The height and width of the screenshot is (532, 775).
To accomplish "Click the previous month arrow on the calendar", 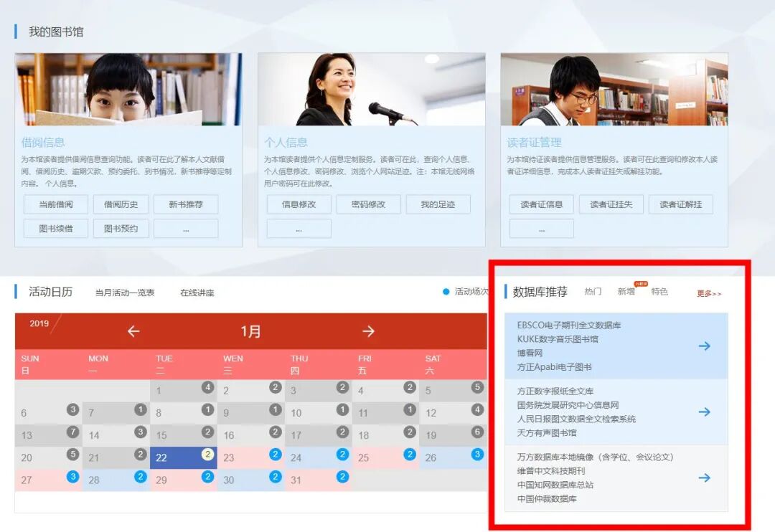I will [133, 331].
